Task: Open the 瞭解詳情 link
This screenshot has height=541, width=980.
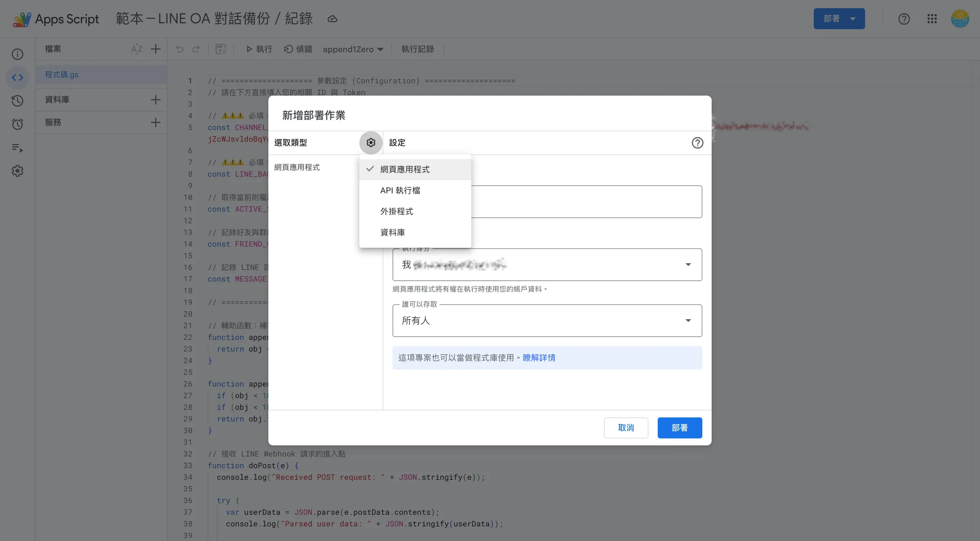Action: coord(539,358)
